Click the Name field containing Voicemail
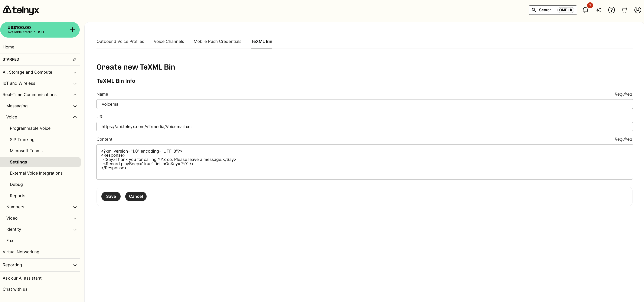 [x=364, y=104]
